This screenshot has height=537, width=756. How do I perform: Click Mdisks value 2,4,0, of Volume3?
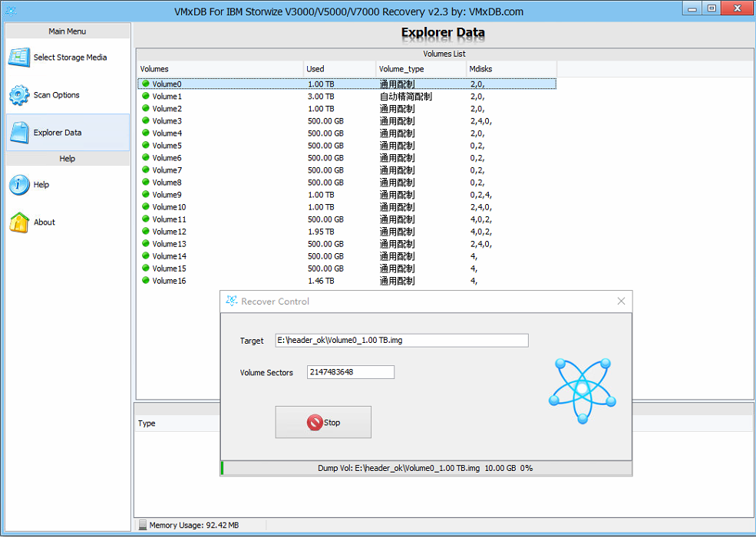point(481,121)
